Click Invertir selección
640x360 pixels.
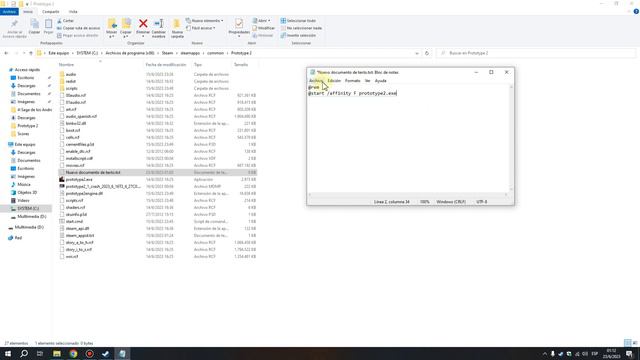click(298, 36)
